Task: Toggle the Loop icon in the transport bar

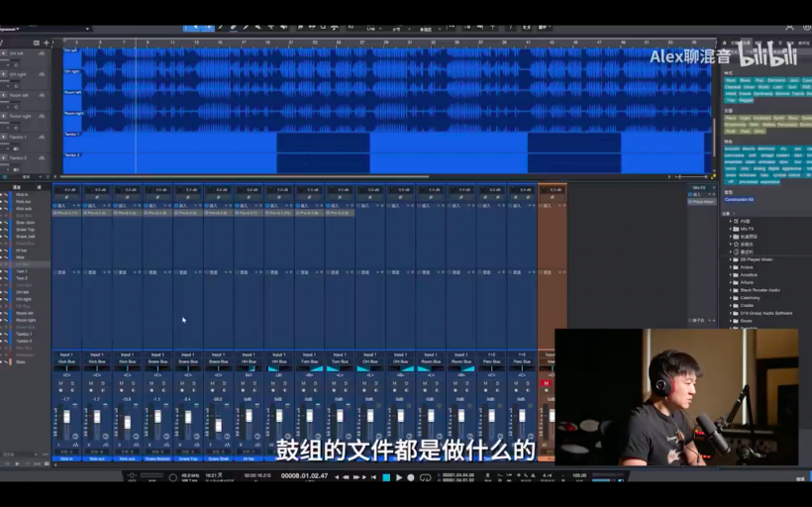Action: (424, 477)
